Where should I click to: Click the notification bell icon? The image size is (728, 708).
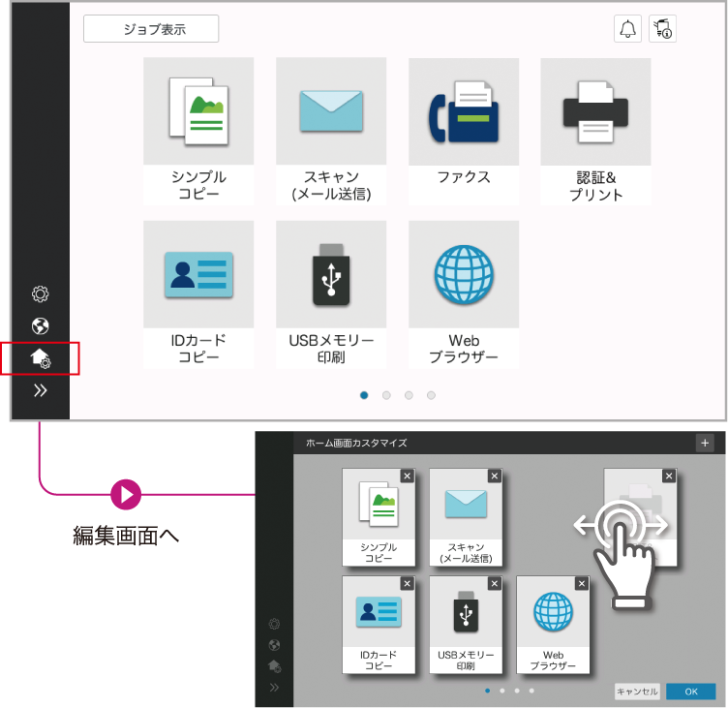click(627, 29)
